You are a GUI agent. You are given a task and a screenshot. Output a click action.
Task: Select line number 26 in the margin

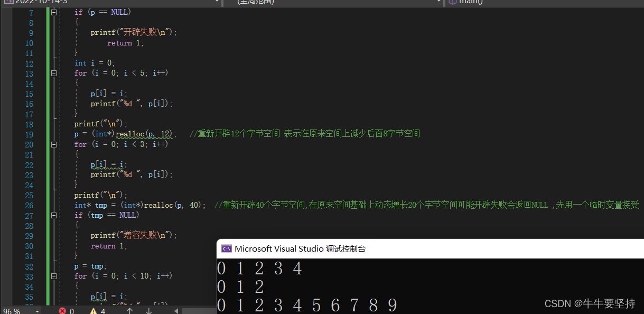pos(29,205)
